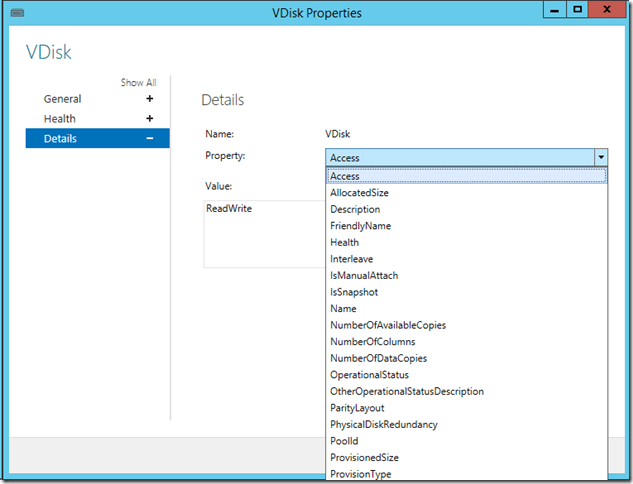Image resolution: width=633 pixels, height=484 pixels.
Task: Select AllocatedSize from the property list
Action: (x=359, y=193)
